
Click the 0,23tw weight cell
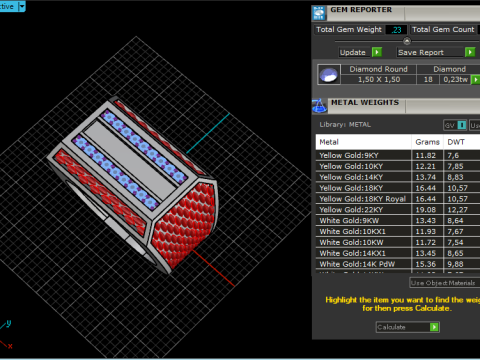(455, 79)
